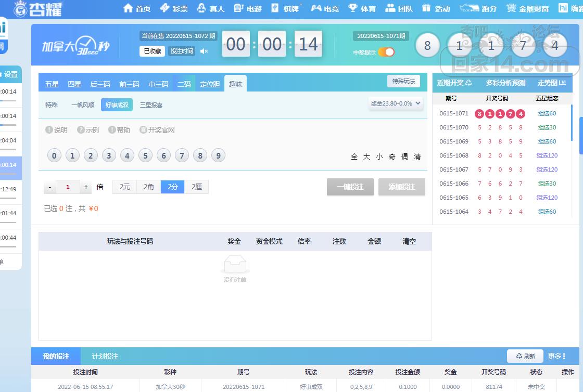Viewport: 583px width, 392px height.
Task: Open the 计划投注 tab
Action: tap(105, 356)
